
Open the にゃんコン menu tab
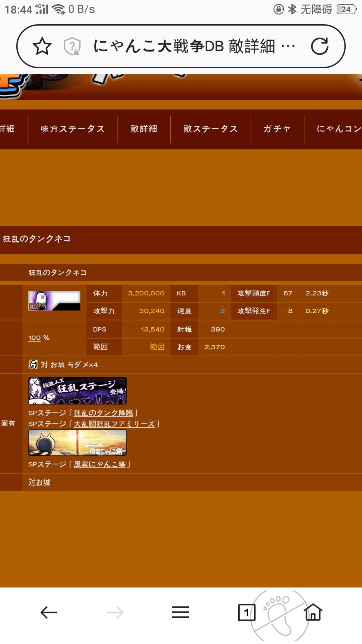(x=339, y=129)
